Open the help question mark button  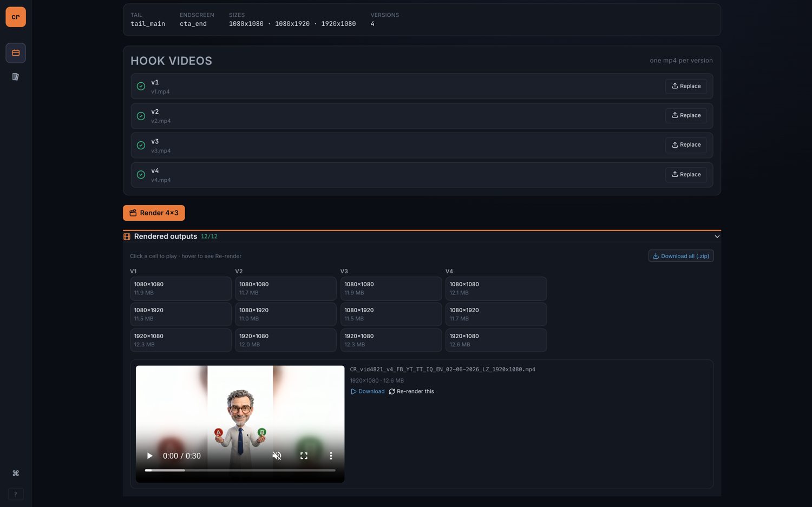pyautogui.click(x=16, y=494)
